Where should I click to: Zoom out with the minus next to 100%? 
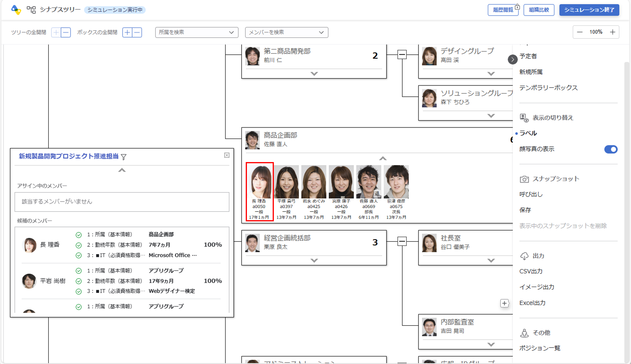(580, 32)
